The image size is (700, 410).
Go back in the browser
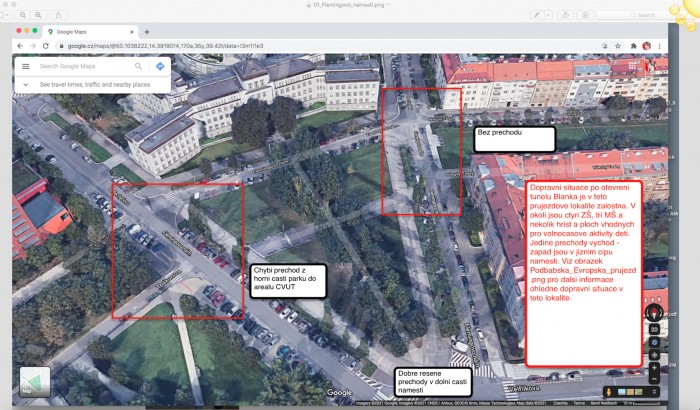click(20, 46)
